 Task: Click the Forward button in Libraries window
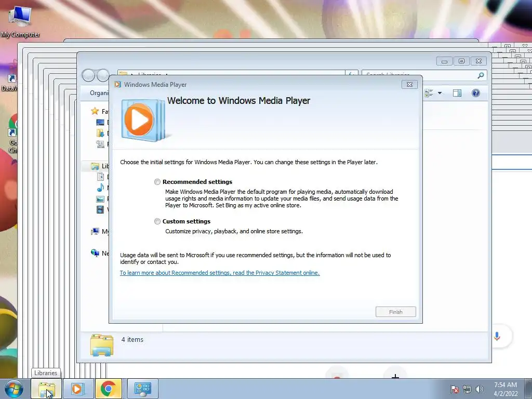pos(102,75)
